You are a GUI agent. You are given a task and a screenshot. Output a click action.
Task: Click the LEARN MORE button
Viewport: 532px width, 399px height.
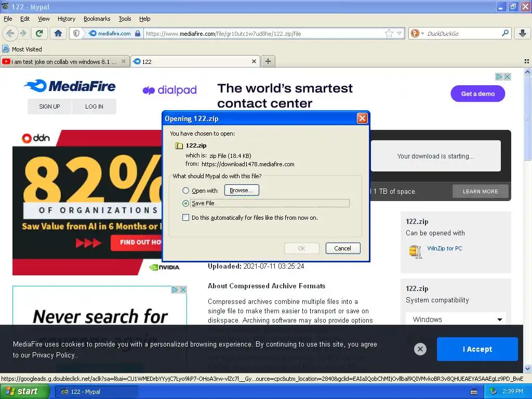coord(481,191)
